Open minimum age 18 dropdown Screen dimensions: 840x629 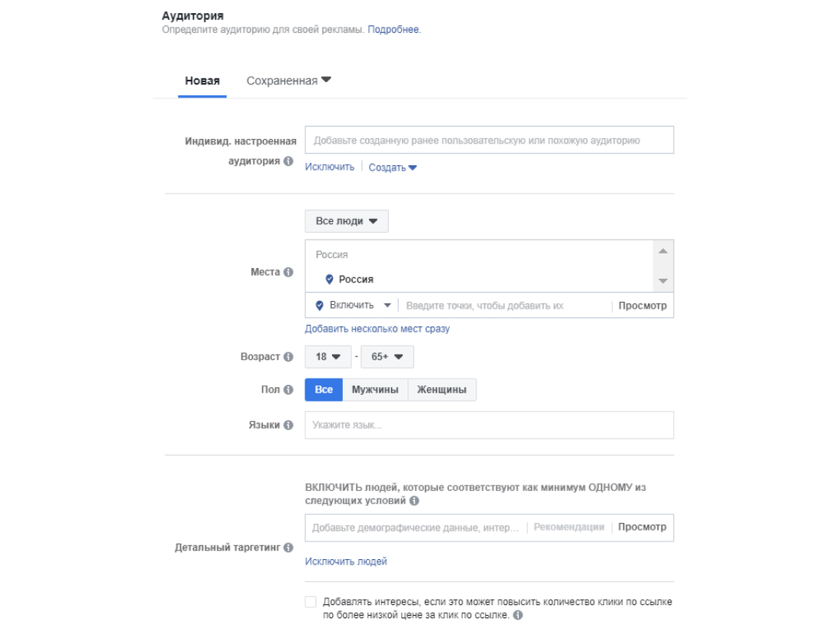328,357
